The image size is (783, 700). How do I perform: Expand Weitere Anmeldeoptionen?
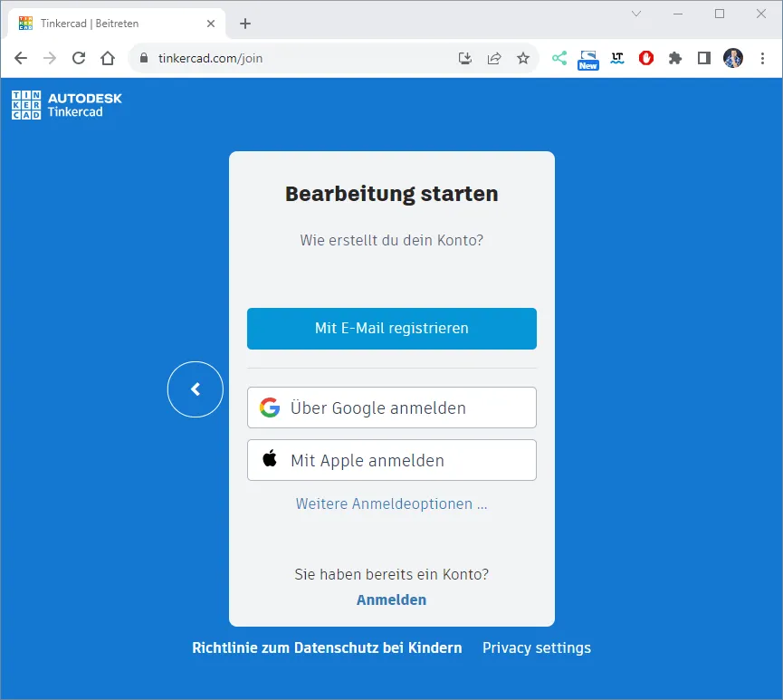pyautogui.click(x=391, y=503)
